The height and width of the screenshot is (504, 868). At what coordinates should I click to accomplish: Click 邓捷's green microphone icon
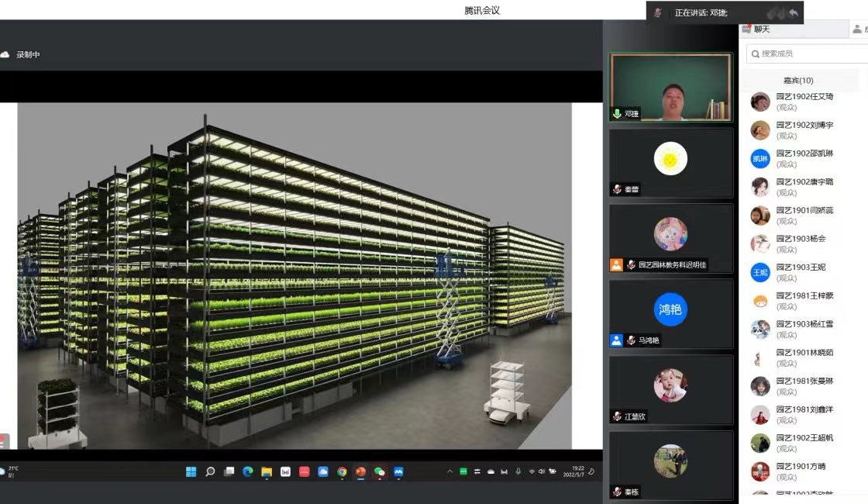pyautogui.click(x=617, y=113)
